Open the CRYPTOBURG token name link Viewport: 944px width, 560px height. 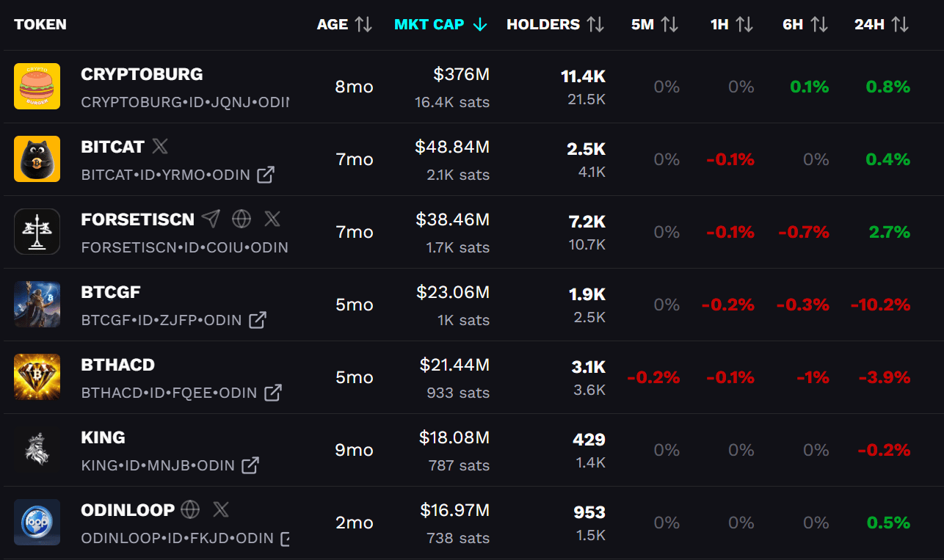tap(142, 74)
